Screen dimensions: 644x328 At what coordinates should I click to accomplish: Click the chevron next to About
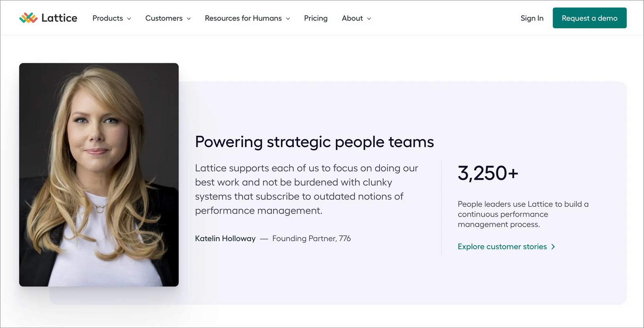coord(368,18)
